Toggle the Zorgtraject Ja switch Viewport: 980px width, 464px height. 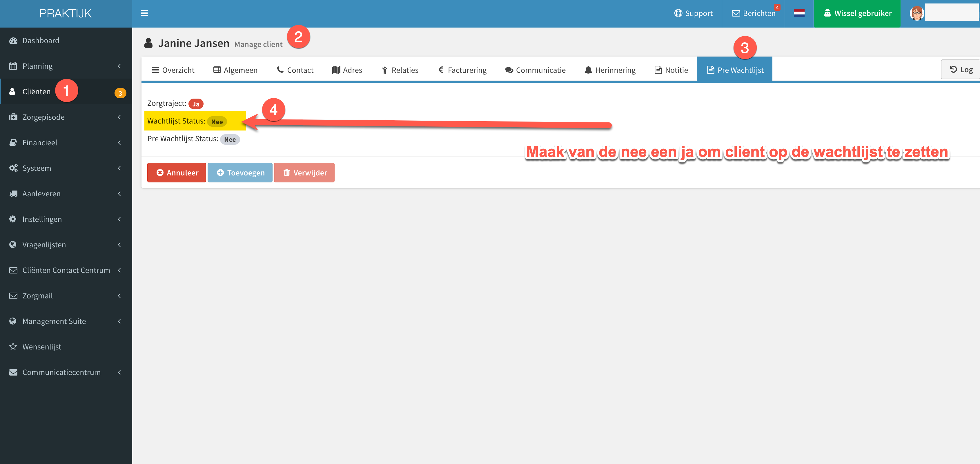(x=195, y=104)
